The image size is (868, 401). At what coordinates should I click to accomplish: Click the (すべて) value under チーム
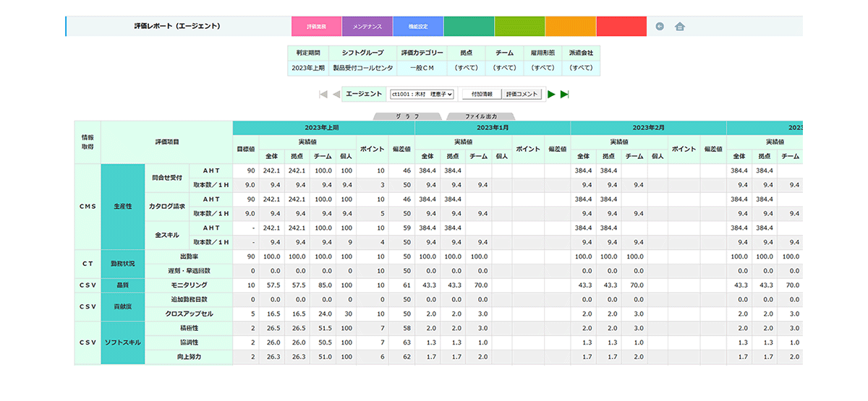tap(504, 68)
